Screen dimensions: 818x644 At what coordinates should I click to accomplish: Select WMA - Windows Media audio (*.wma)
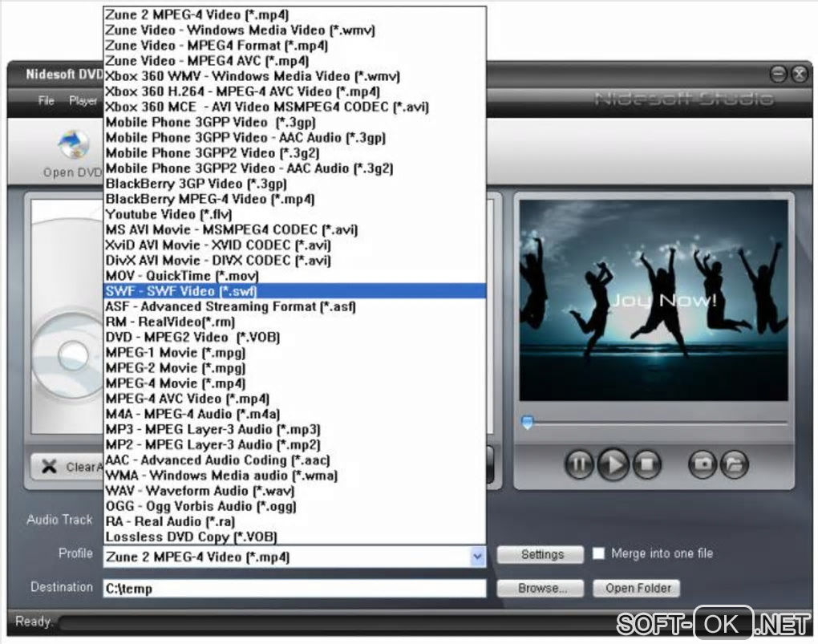[295, 475]
